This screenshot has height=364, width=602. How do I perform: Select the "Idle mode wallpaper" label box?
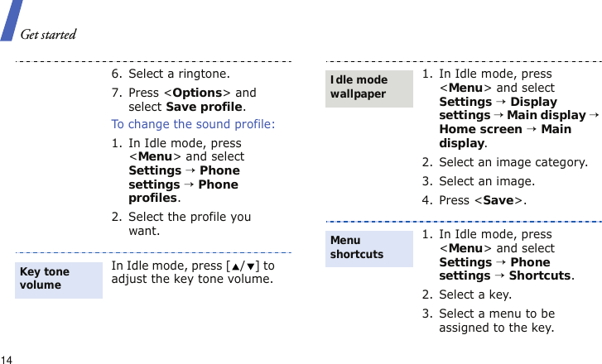(x=369, y=87)
